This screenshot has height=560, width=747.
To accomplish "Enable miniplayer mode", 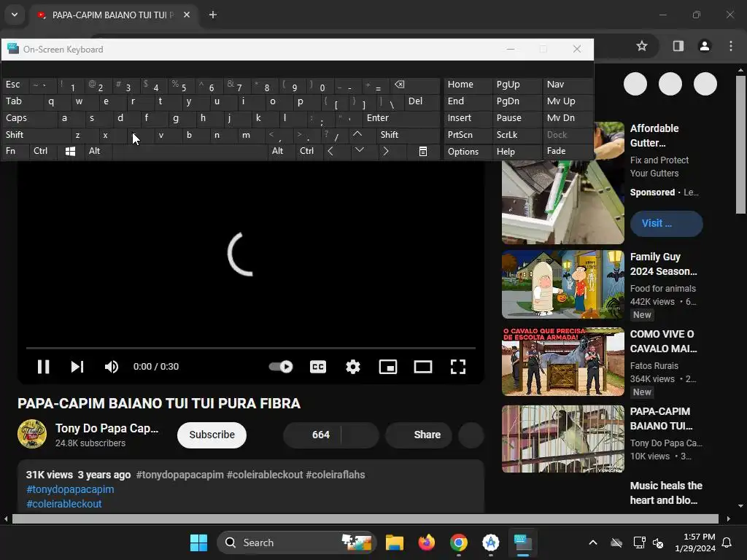I will (388, 367).
